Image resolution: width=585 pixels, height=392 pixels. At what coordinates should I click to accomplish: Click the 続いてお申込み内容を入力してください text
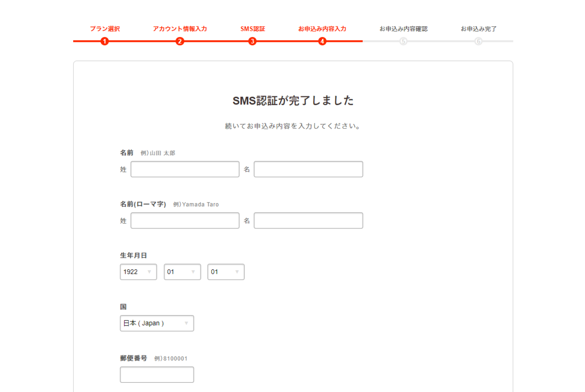pyautogui.click(x=293, y=126)
